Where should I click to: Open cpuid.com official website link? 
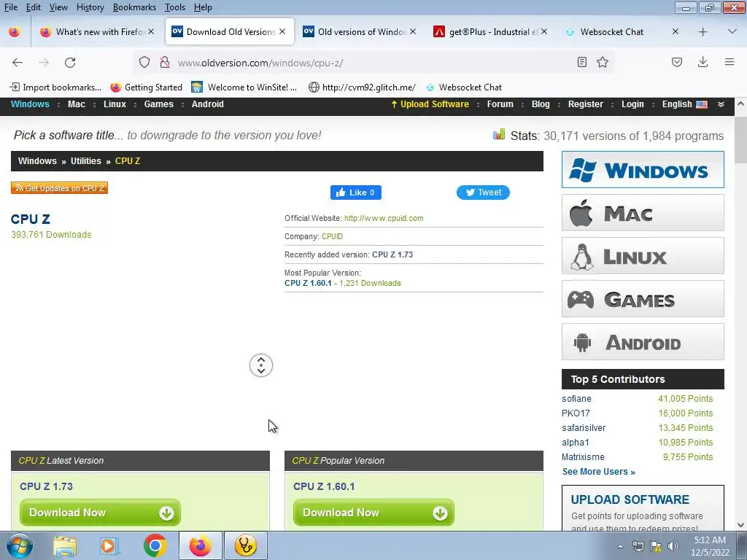(x=384, y=218)
